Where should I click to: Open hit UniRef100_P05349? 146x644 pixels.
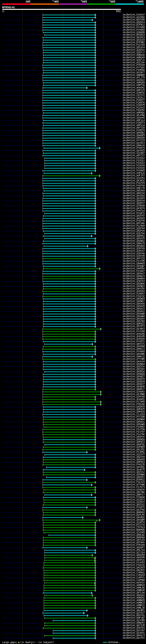point(134,65)
